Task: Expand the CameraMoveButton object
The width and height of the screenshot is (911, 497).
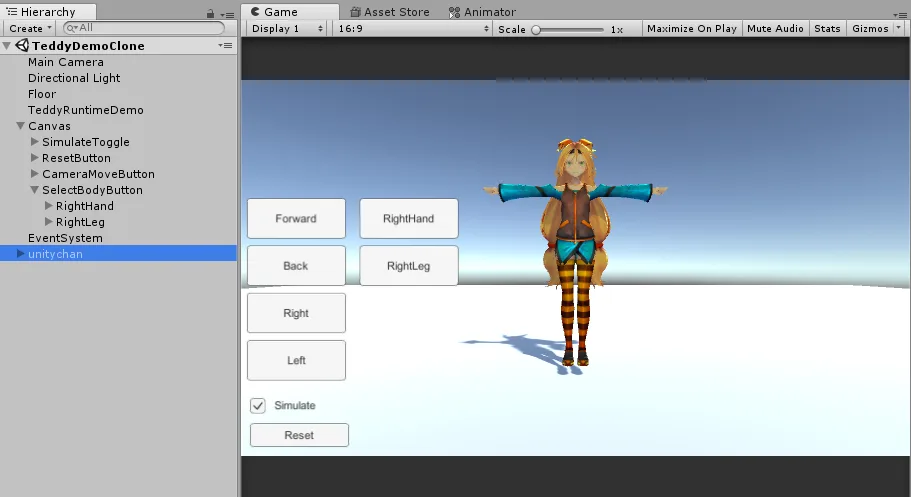Action: click(x=34, y=173)
